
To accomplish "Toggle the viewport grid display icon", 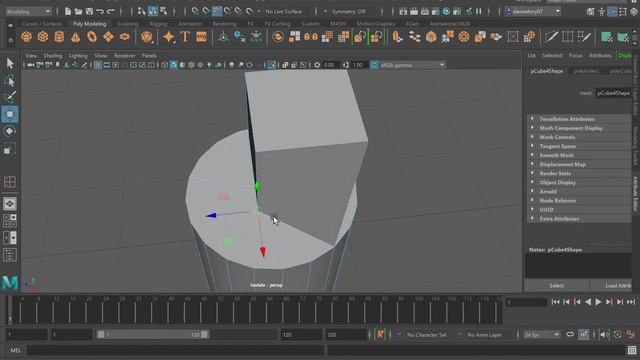I will click(98, 65).
